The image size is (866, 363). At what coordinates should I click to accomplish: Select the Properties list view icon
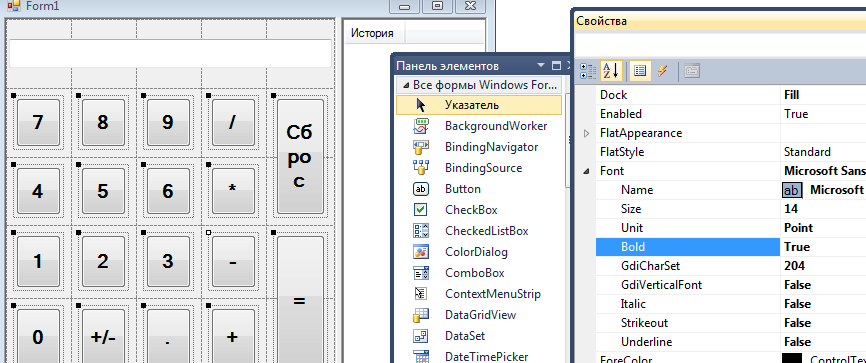(640, 71)
